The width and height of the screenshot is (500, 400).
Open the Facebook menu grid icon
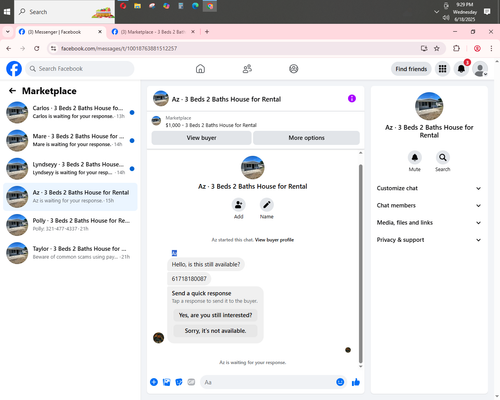point(442,69)
